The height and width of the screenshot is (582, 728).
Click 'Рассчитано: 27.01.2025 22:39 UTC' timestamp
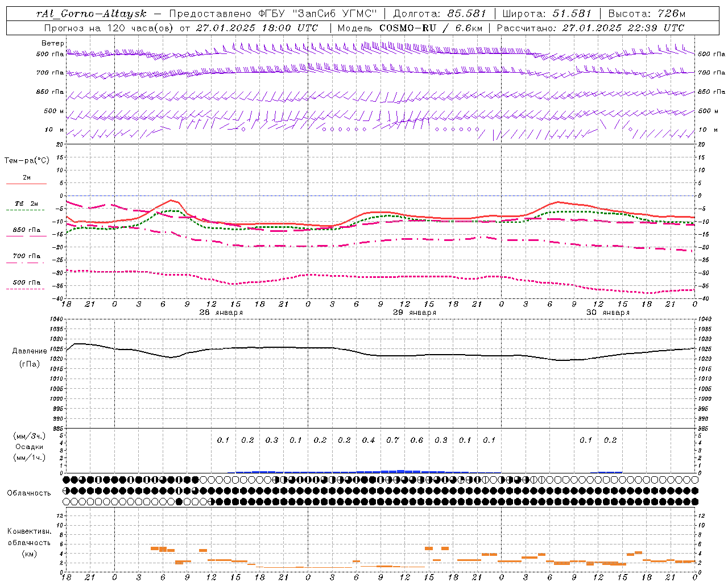(x=590, y=28)
